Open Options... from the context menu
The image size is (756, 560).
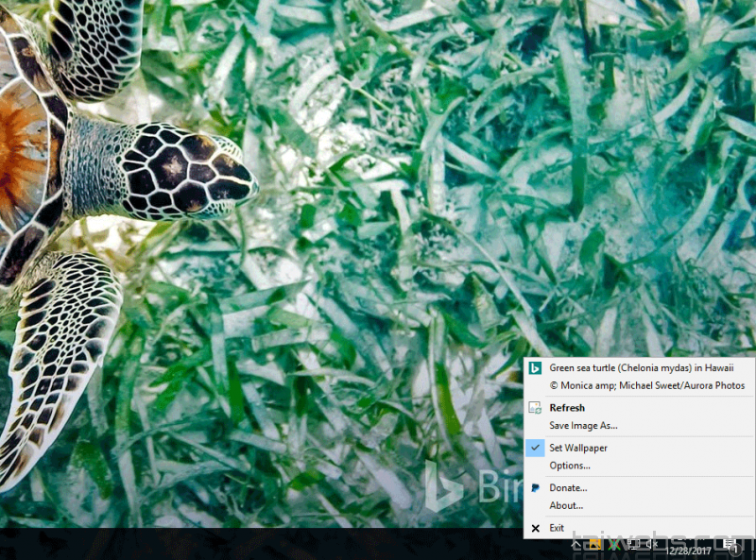tap(569, 466)
